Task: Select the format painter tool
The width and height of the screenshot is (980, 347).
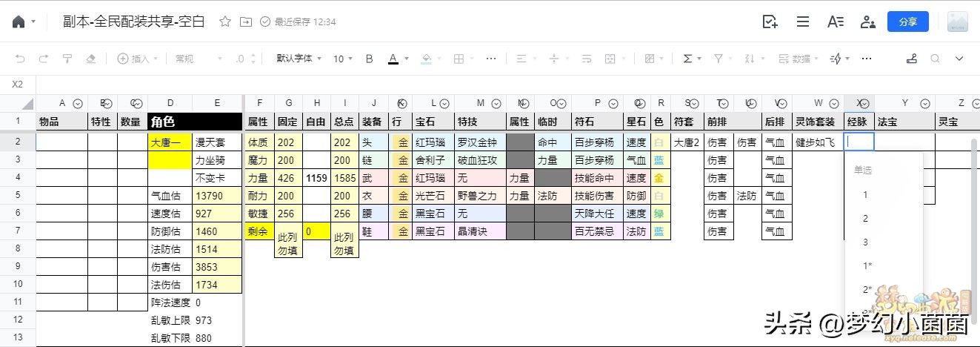Action: [67, 59]
